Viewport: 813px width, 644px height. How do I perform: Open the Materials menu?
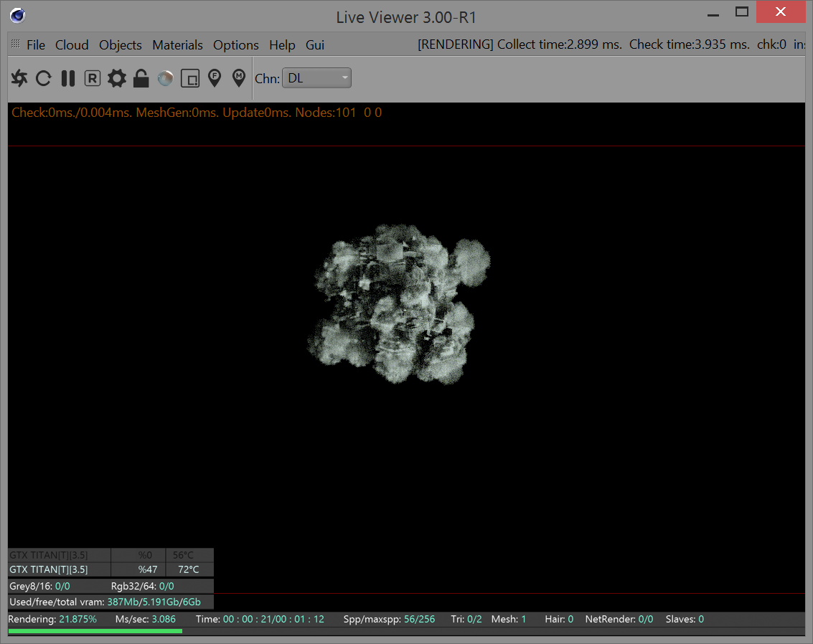coord(177,45)
